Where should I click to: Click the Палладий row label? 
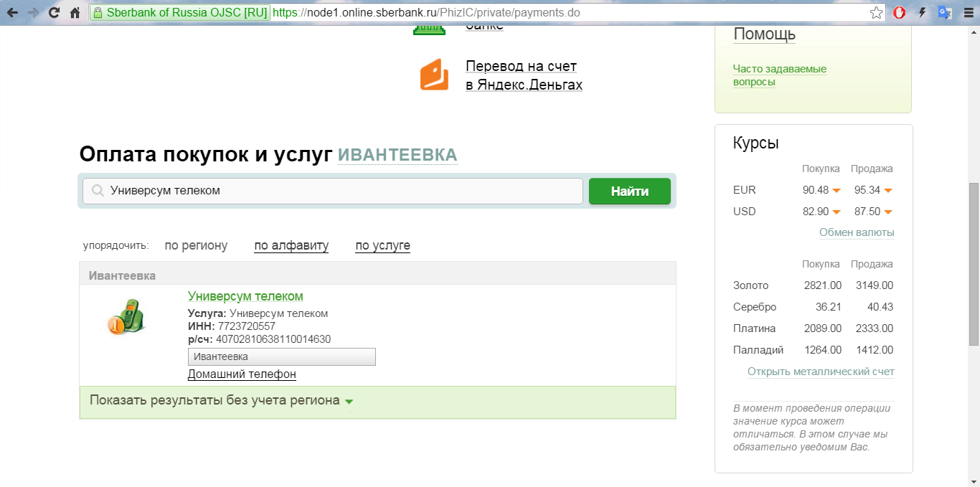click(x=758, y=350)
